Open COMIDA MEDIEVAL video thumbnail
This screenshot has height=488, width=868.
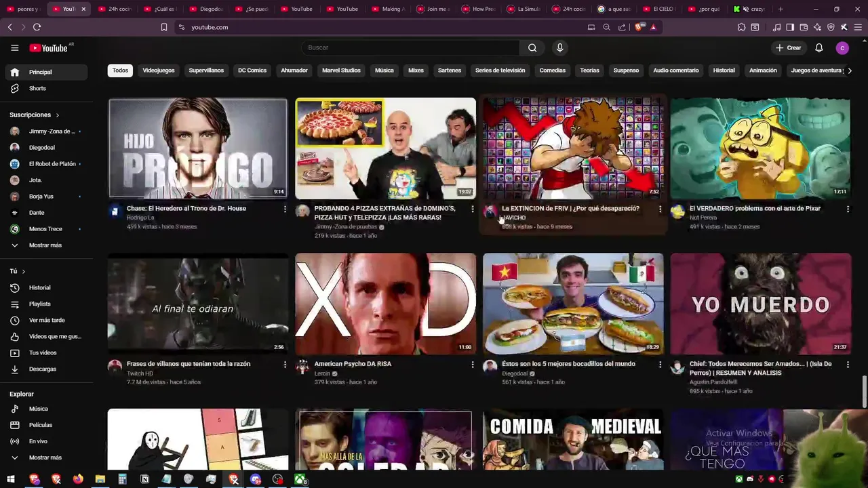(573, 439)
